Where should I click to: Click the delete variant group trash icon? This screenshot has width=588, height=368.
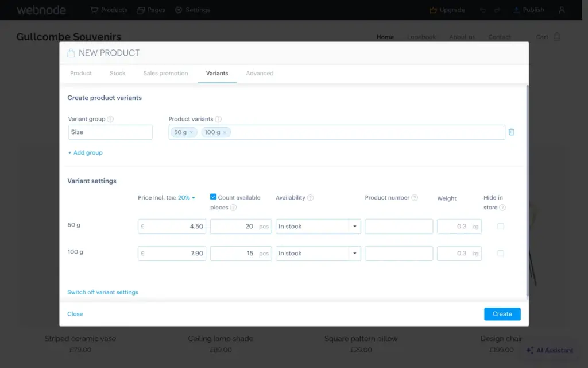tap(511, 132)
